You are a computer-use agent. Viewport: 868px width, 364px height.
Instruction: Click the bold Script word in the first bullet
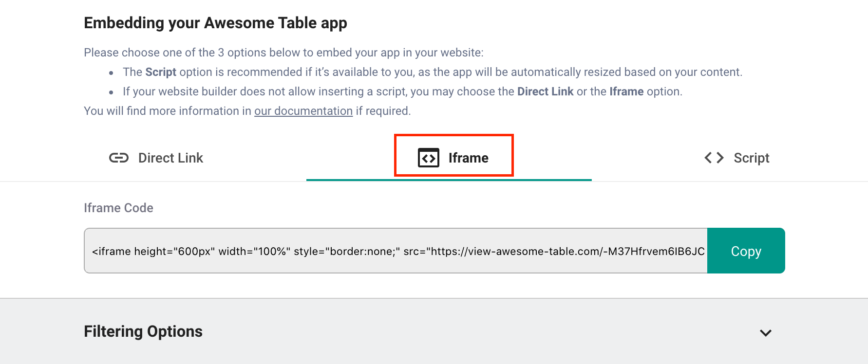(161, 72)
